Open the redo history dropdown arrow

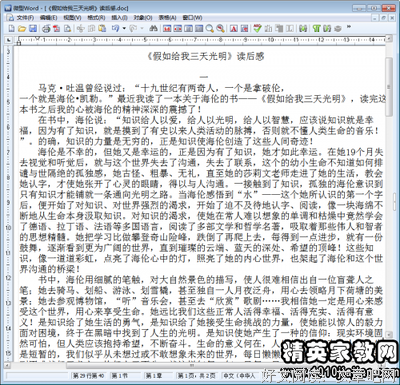pyautogui.click(x=142, y=29)
